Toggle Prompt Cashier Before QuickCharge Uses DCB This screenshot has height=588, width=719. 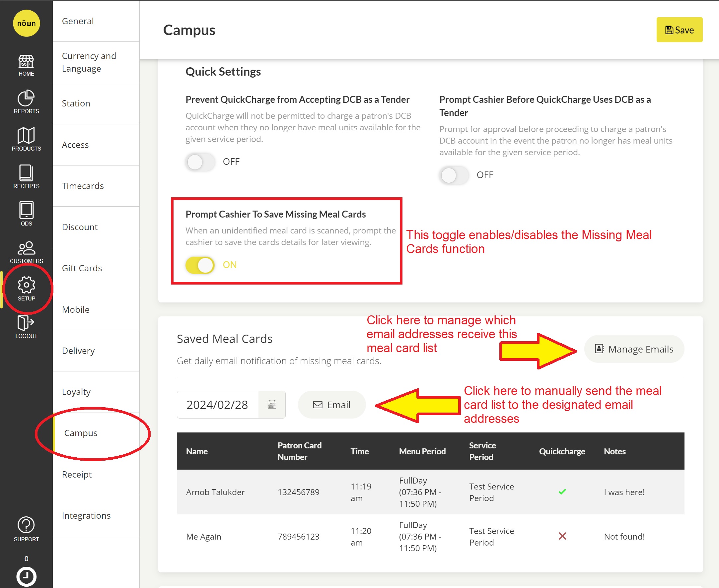[x=454, y=175]
